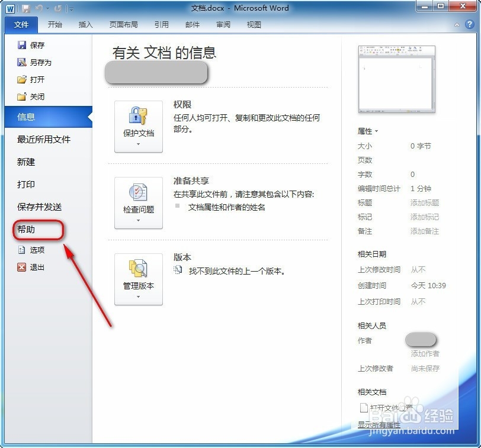
Task: Switch to the 审阅 tab
Action: click(x=223, y=24)
